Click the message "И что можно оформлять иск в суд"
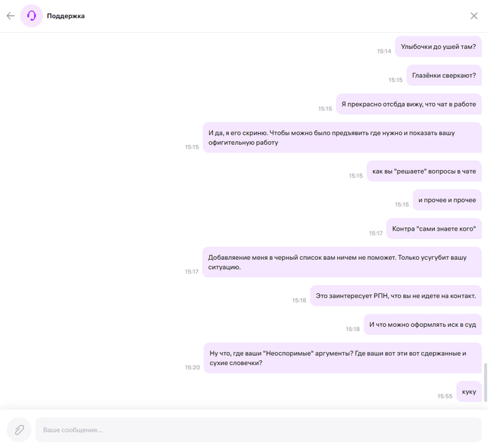488x448 pixels. 422,325
